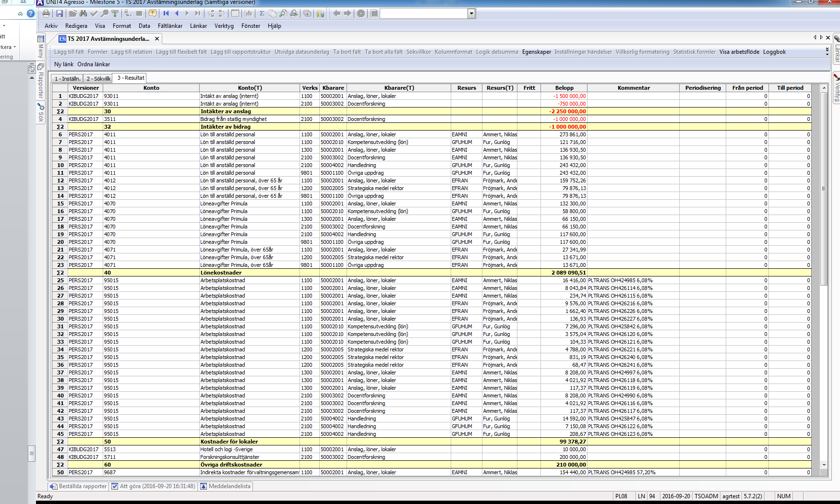This screenshot has width=840, height=504.
Task: Click the blue question mark help icon
Action: (x=31, y=13)
